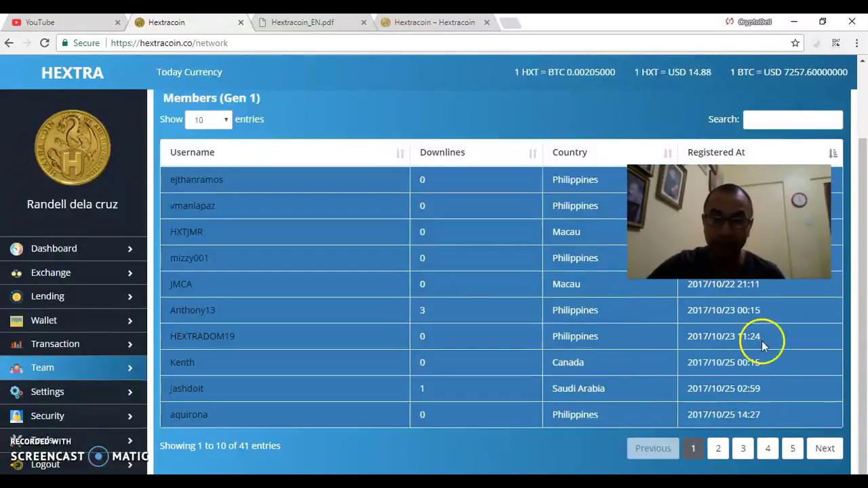Click the Team people icon in the sidebar
This screenshot has width=868, height=488.
pos(16,368)
